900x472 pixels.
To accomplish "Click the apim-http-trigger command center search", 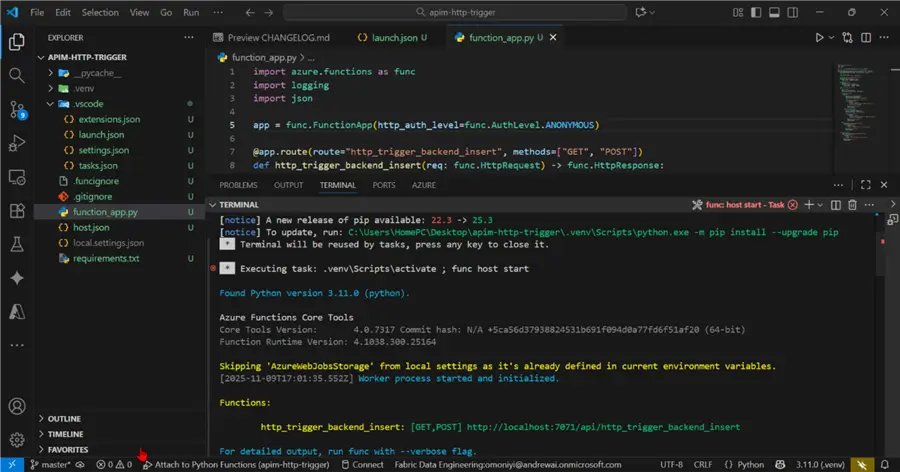I will click(455, 12).
